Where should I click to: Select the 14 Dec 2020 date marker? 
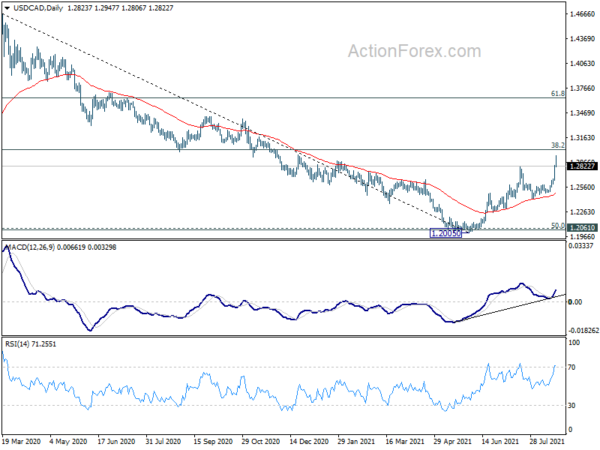point(309,441)
